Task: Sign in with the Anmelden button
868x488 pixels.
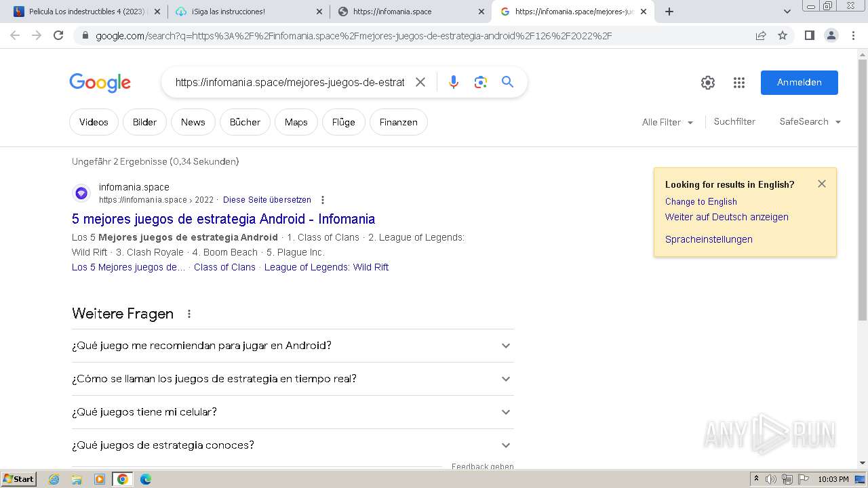Action: (799, 82)
